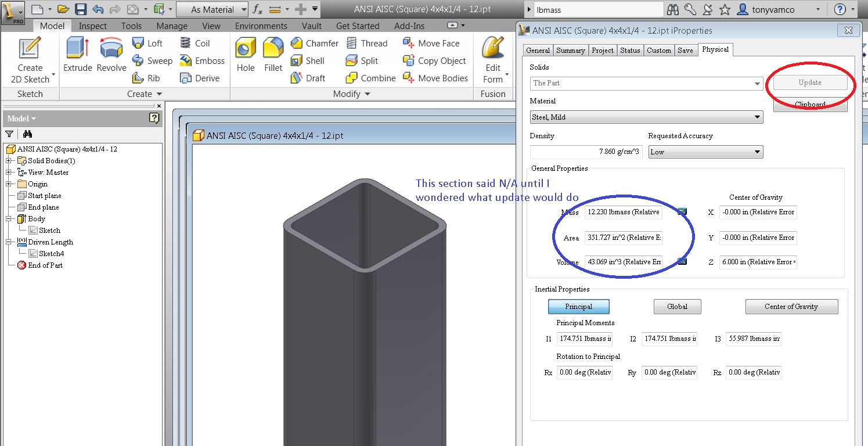The width and height of the screenshot is (868, 446).
Task: Activate the Revolve tool
Action: [x=111, y=55]
